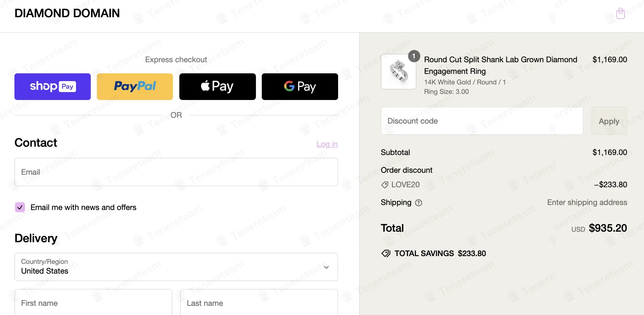
Task: Open the shopping bag cart icon
Action: click(620, 14)
